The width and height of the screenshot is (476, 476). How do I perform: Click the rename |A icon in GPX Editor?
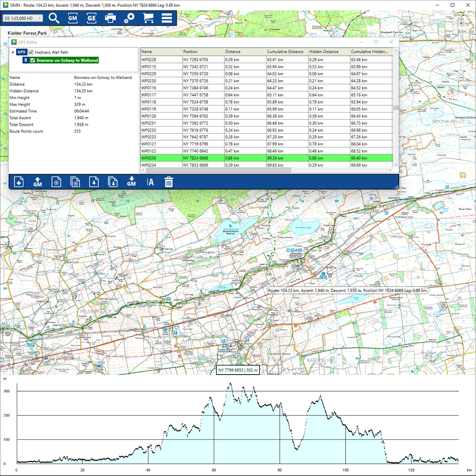click(150, 181)
